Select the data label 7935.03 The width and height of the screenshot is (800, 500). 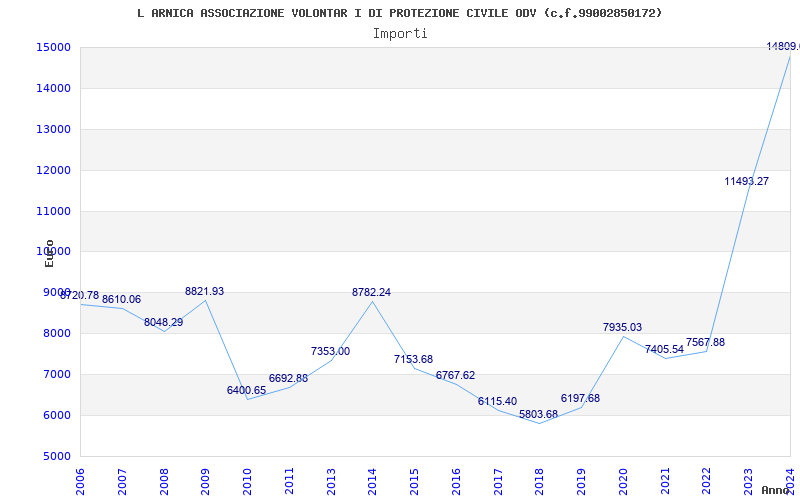click(622, 328)
